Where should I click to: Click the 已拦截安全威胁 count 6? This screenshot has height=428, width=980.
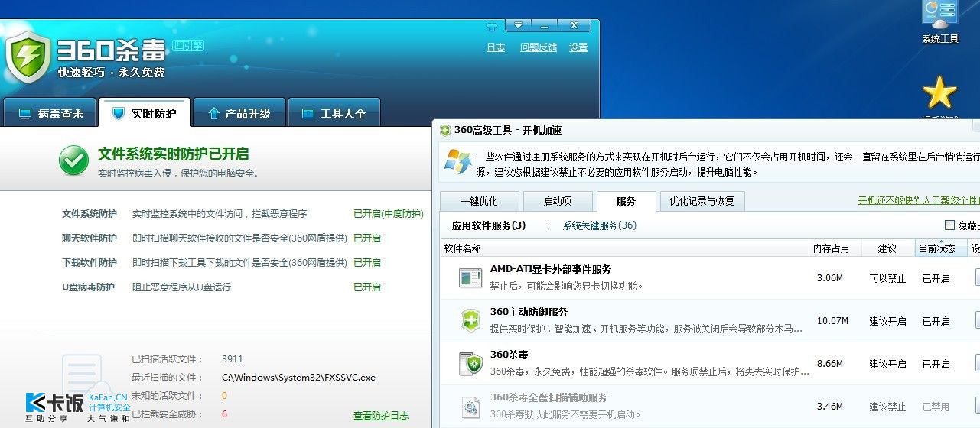(x=224, y=414)
